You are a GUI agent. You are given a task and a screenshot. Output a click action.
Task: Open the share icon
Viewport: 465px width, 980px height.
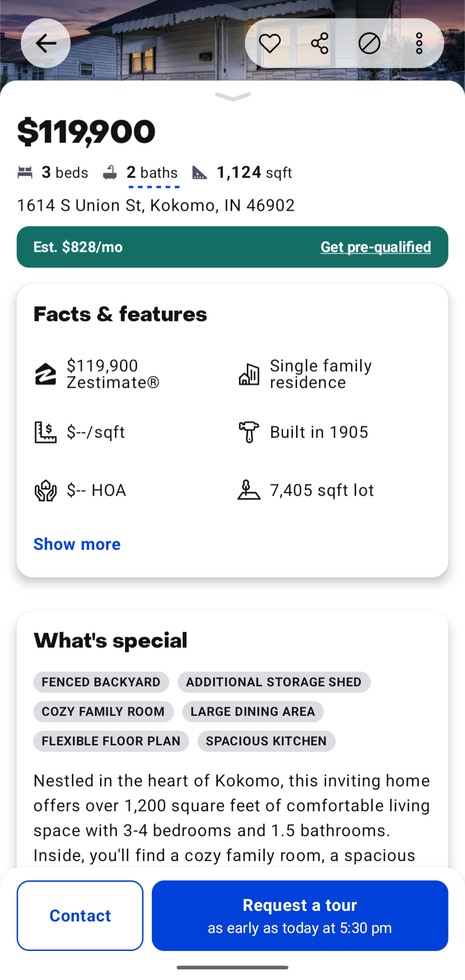[x=320, y=43]
